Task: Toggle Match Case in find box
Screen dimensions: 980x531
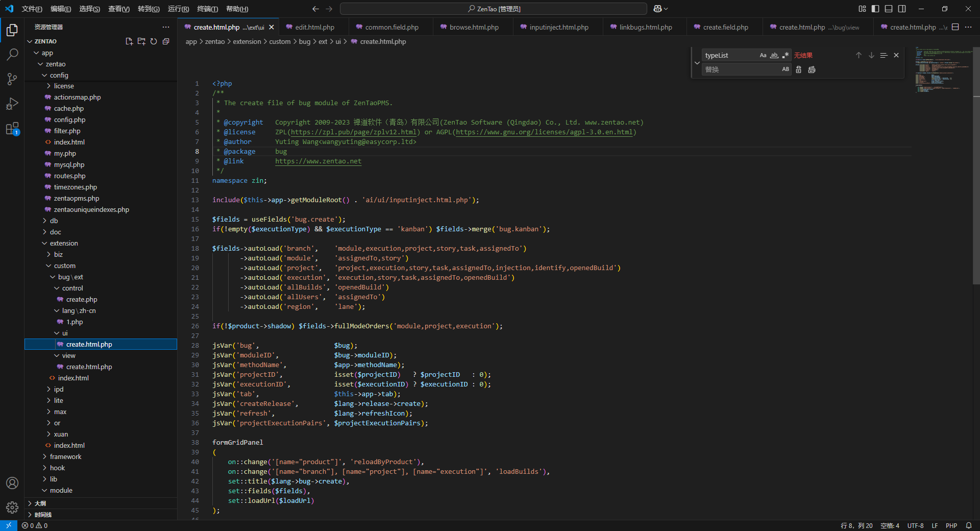Action: pyautogui.click(x=763, y=55)
